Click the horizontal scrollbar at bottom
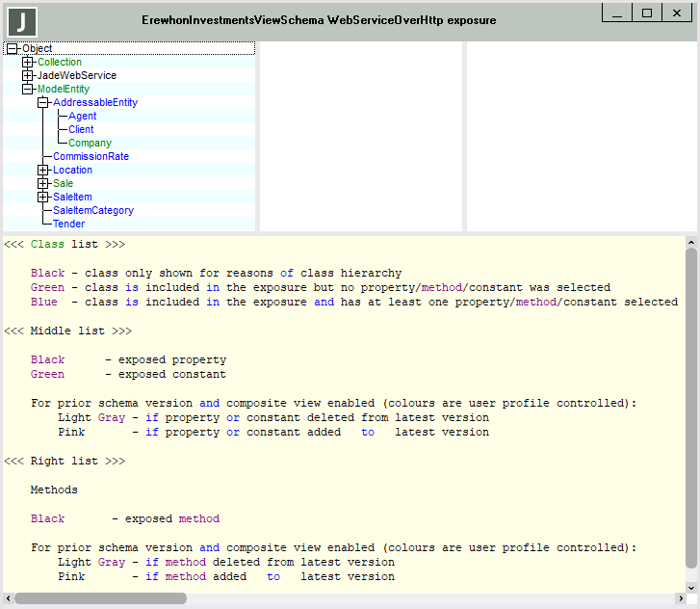Viewport: 700px width, 609px height. 101,598
